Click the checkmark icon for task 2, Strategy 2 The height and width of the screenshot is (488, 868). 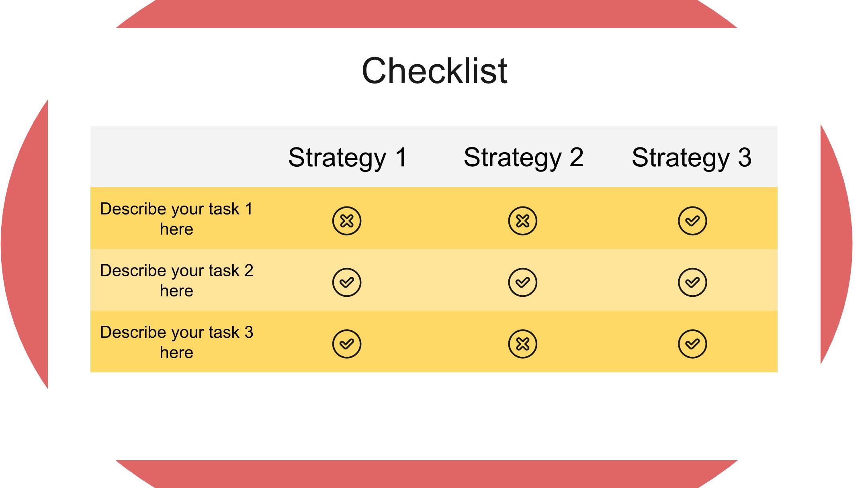point(522,282)
